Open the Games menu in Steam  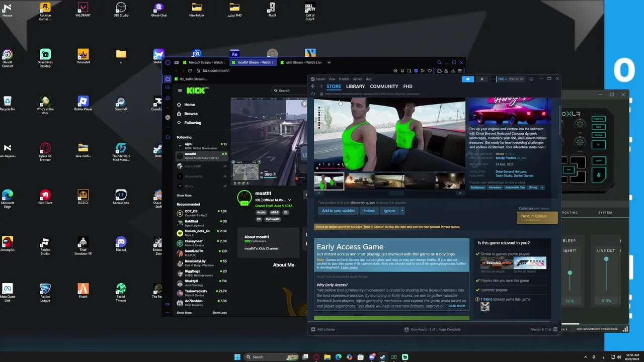click(x=357, y=79)
